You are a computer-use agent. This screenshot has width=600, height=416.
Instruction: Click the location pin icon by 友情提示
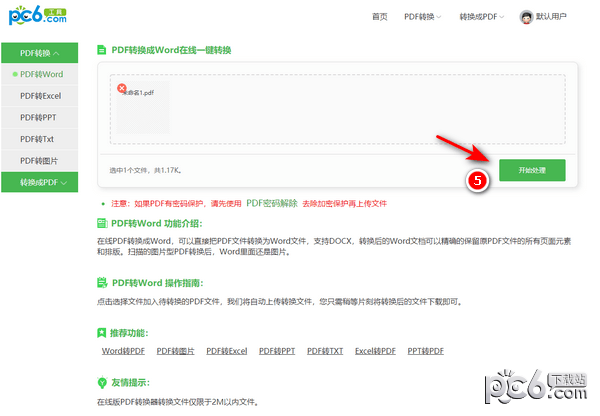point(101,383)
